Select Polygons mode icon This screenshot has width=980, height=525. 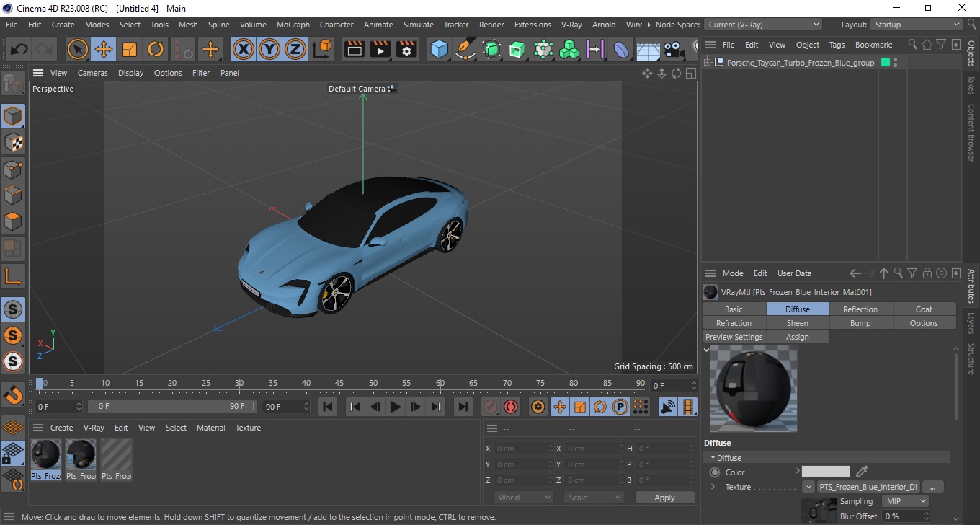13,221
